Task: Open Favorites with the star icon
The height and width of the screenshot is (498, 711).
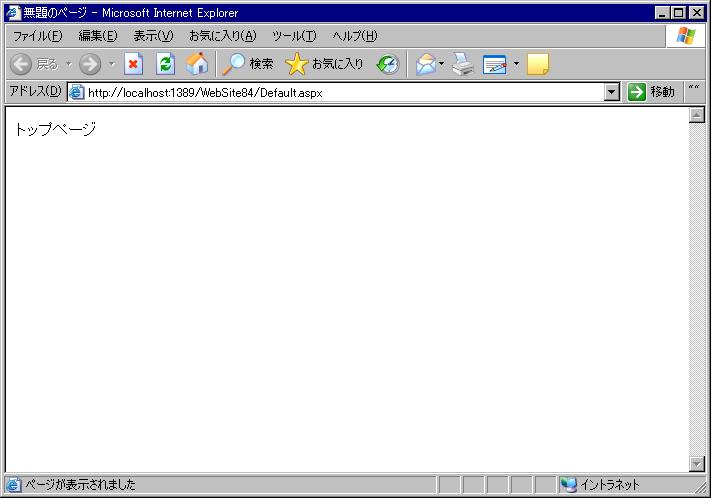Action: [297, 64]
